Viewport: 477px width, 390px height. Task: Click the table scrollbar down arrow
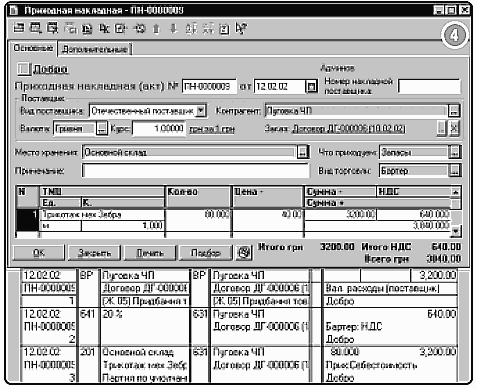[455, 230]
